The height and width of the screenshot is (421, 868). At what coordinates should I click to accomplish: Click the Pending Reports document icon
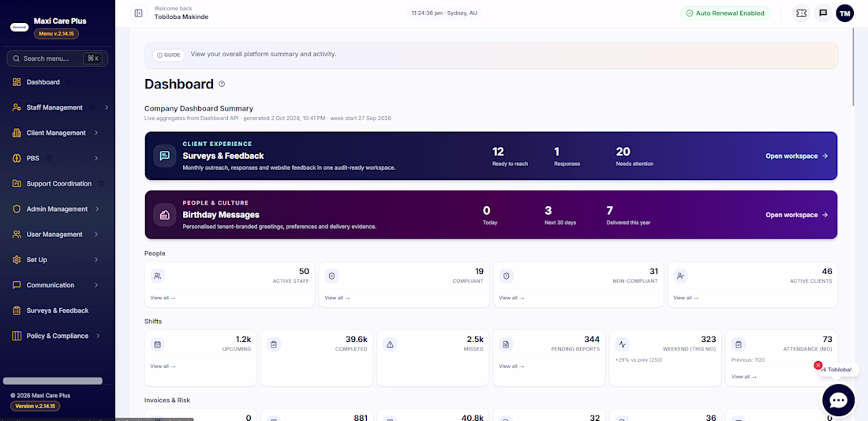[506, 344]
